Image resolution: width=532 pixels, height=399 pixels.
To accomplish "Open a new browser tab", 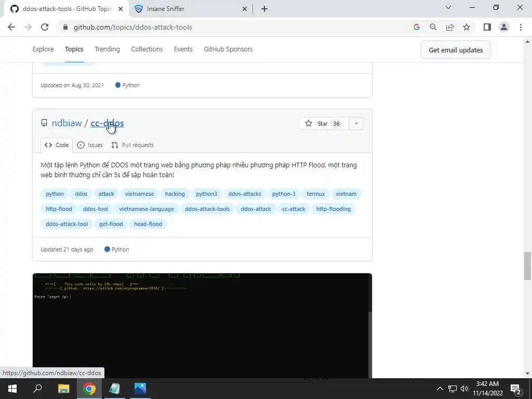I will [x=264, y=9].
